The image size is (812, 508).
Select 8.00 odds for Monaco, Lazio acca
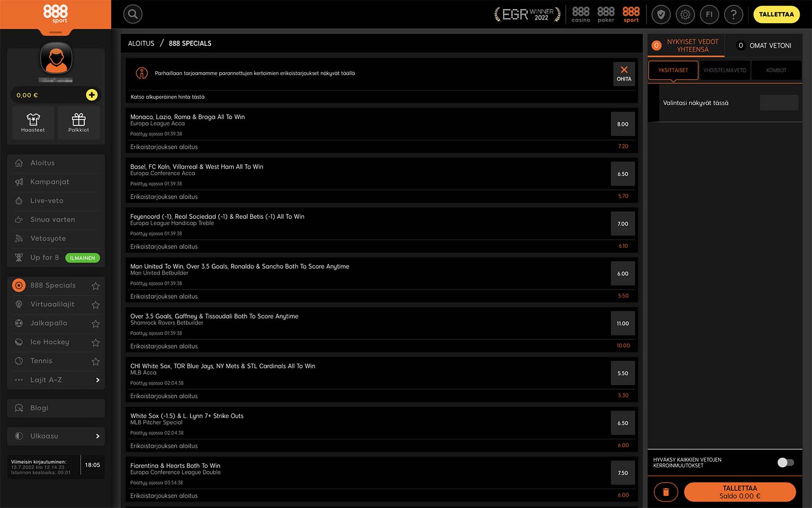[x=623, y=124]
